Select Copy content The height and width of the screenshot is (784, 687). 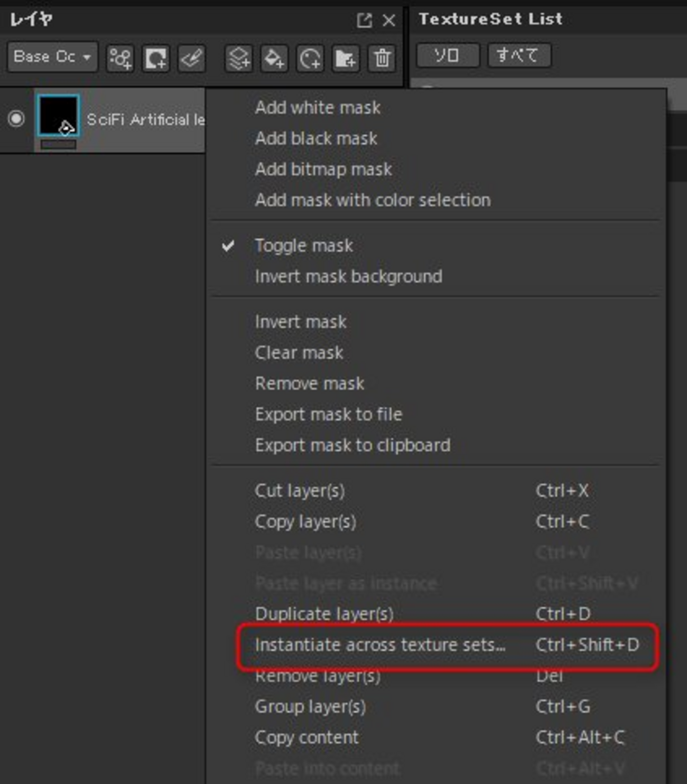pyautogui.click(x=435, y=738)
